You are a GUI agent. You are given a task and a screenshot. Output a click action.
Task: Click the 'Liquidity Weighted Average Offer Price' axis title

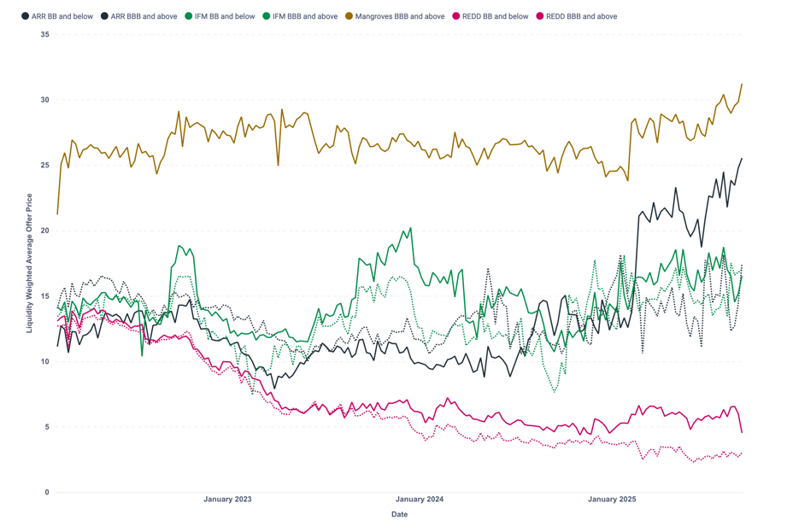pyautogui.click(x=29, y=263)
